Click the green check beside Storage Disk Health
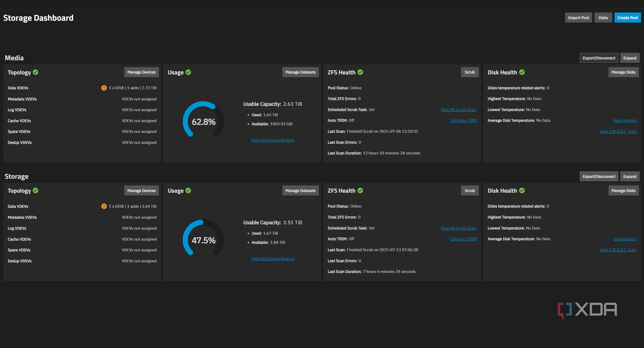The width and height of the screenshot is (644, 348). tap(522, 191)
